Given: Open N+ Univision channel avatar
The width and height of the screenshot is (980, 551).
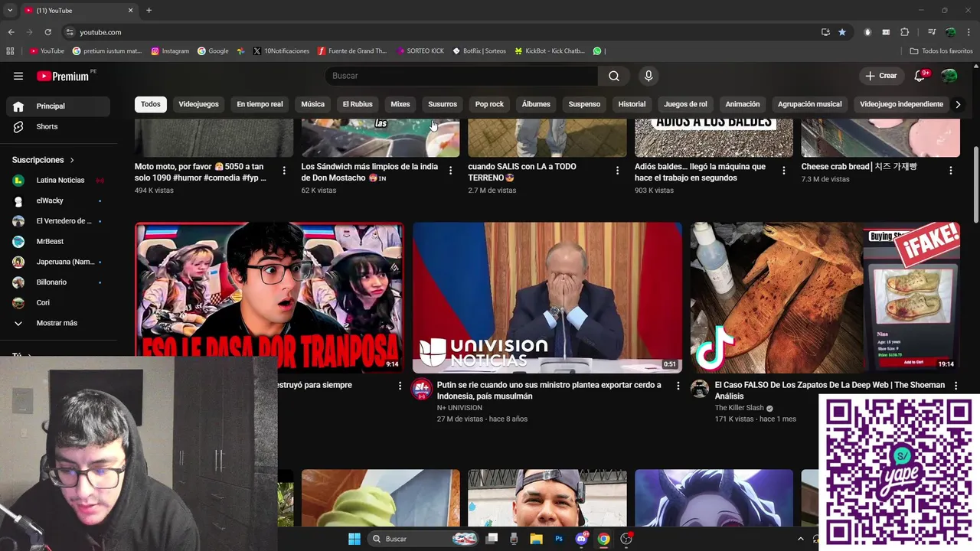Looking at the screenshot, I should 422,390.
